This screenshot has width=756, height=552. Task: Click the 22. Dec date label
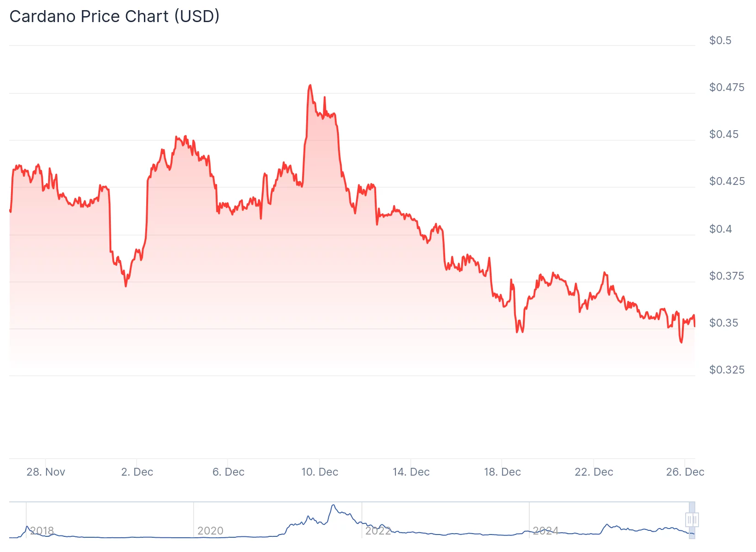click(594, 472)
